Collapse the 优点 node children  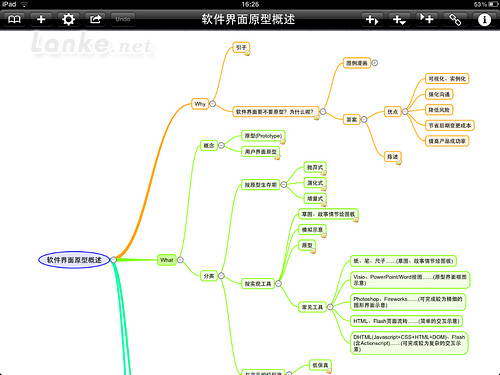click(405, 112)
